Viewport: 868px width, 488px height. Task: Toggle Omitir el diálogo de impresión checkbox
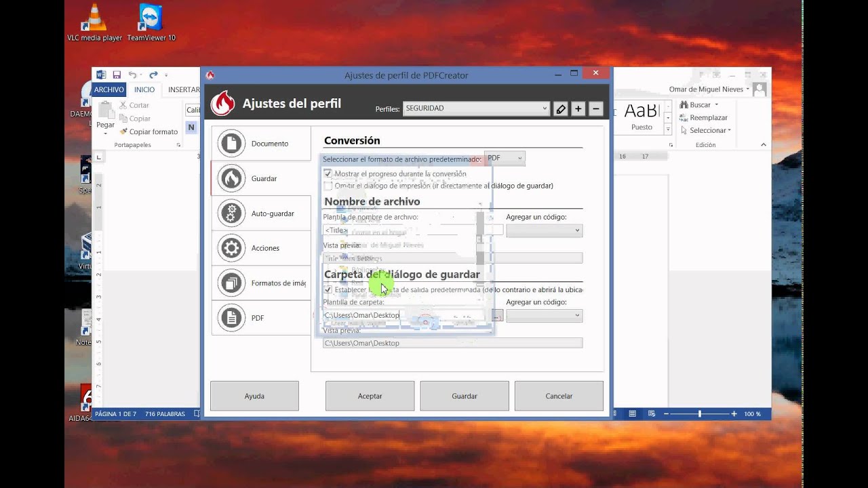pyautogui.click(x=328, y=186)
